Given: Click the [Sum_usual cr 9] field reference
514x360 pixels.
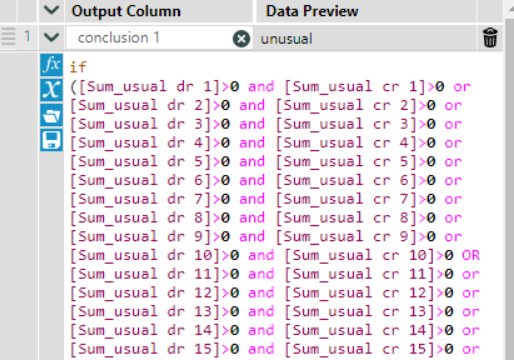Looking at the screenshot, I should click(347, 236).
